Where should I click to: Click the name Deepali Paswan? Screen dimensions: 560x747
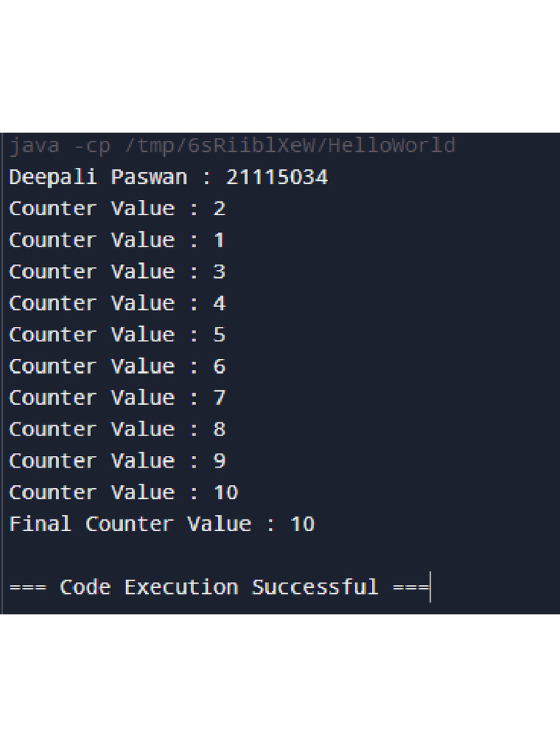[x=98, y=177]
